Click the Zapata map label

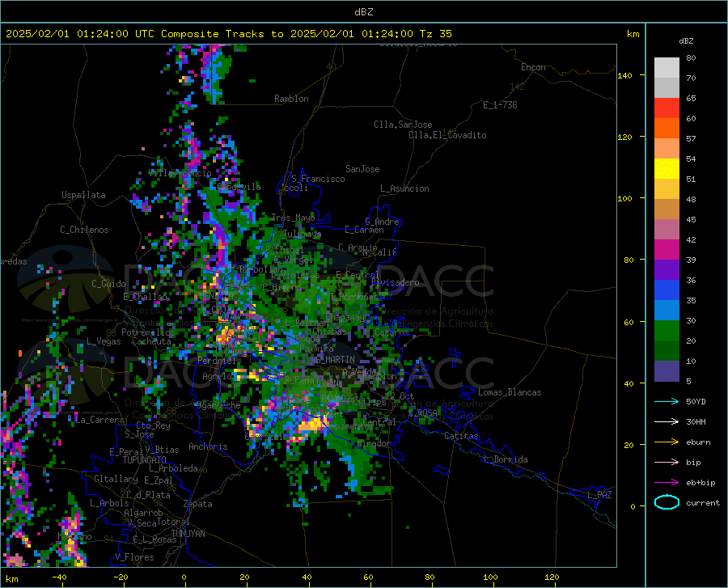tap(198, 504)
